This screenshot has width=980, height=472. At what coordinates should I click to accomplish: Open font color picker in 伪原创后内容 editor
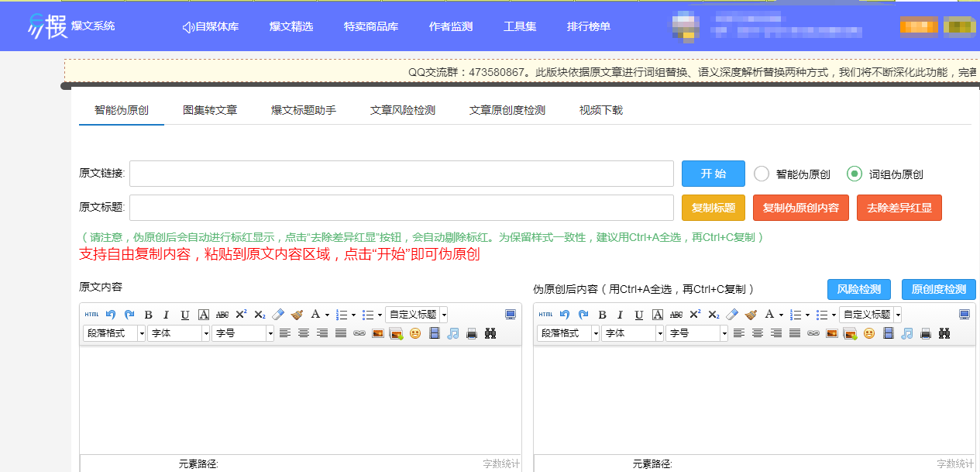click(769, 315)
